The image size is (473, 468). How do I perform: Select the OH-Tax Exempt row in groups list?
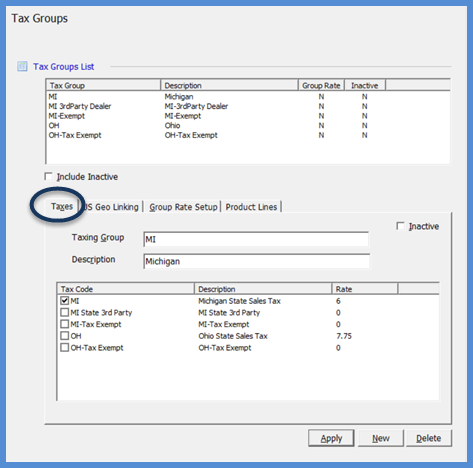[247, 135]
